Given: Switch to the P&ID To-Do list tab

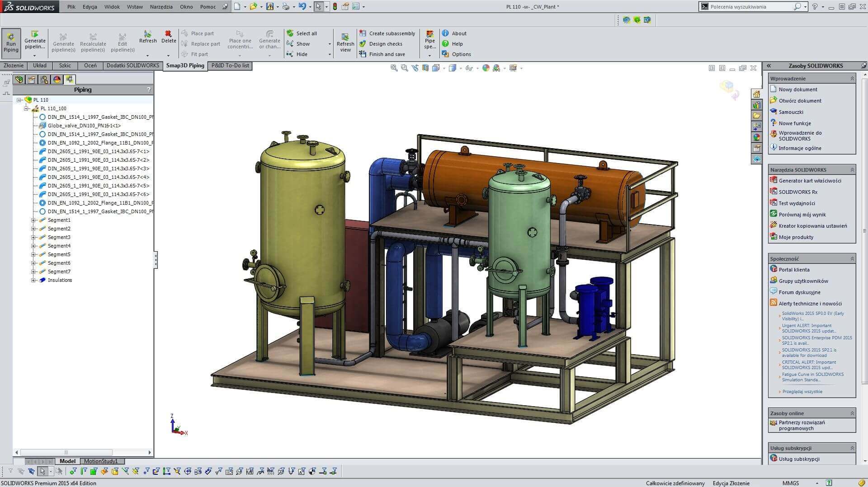Looking at the screenshot, I should tap(230, 66).
